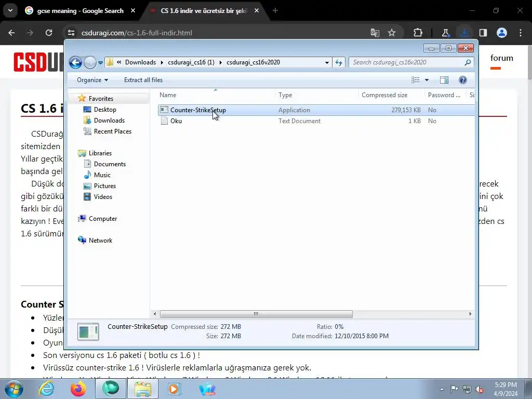
Task: Open recent locations dropdown beside navigation arrows
Action: 100,63
